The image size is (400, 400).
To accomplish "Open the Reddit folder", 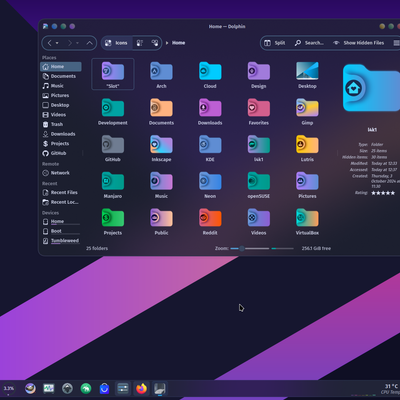I will click(210, 221).
